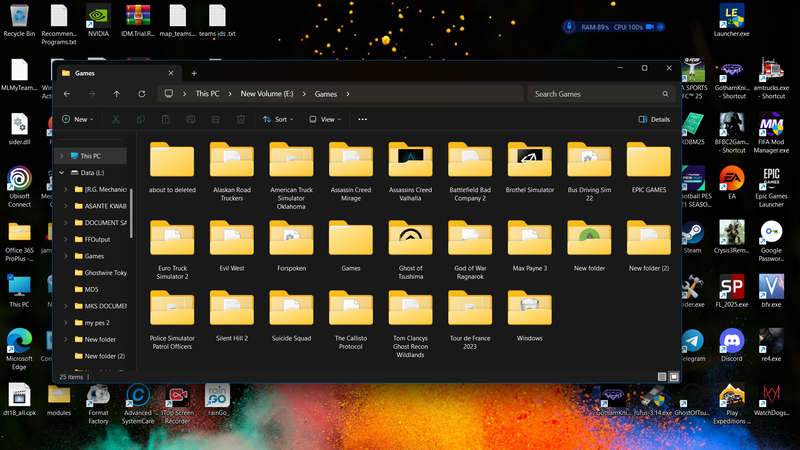Switch to large icons view in status bar

tap(674, 377)
